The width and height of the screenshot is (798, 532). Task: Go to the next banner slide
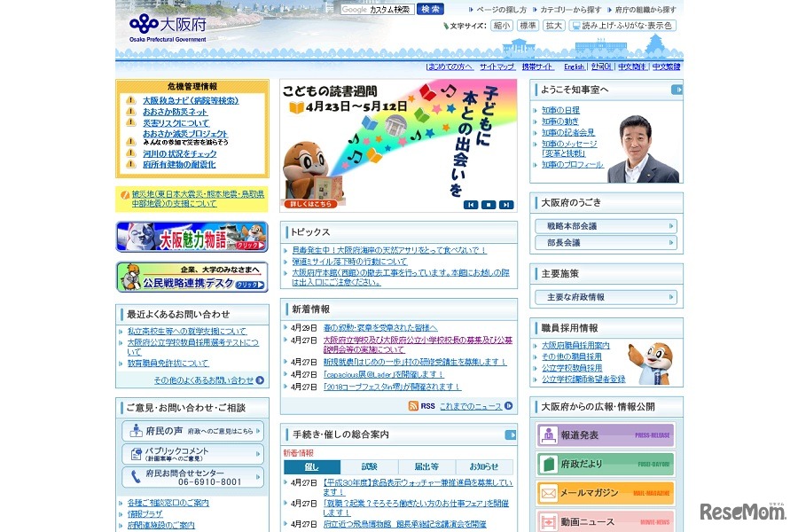click(x=505, y=205)
